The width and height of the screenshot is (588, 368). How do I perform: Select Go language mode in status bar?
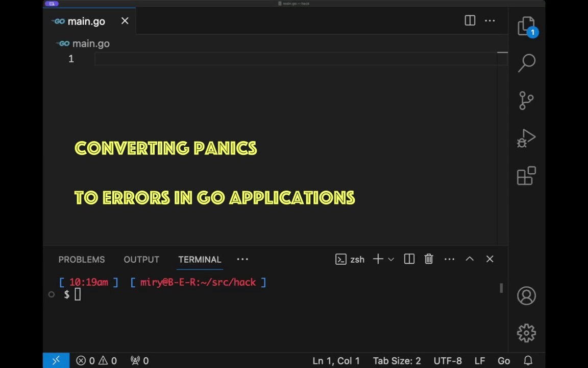[504, 361]
